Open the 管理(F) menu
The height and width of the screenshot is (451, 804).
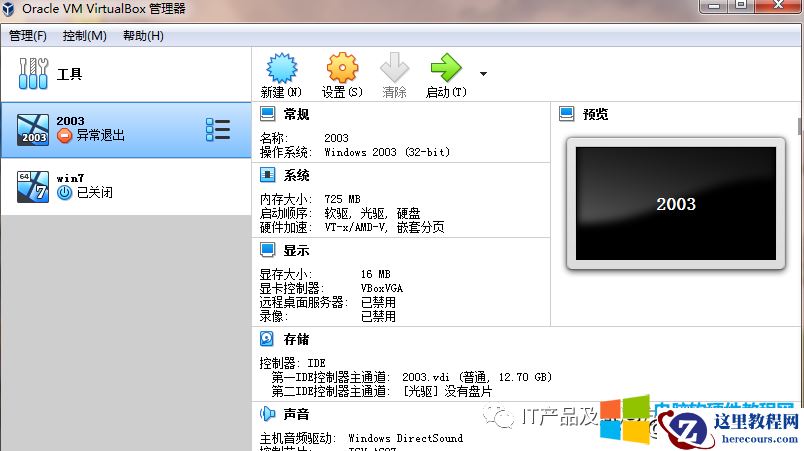[28, 36]
